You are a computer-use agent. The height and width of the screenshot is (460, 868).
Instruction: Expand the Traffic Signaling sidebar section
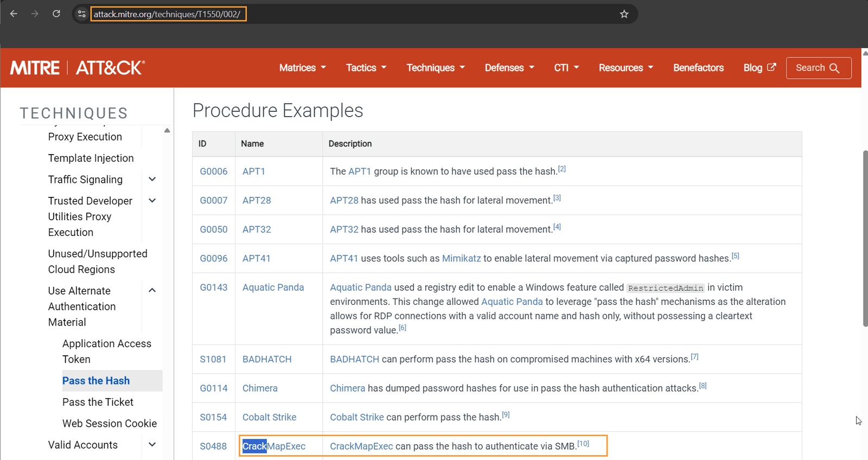point(152,179)
